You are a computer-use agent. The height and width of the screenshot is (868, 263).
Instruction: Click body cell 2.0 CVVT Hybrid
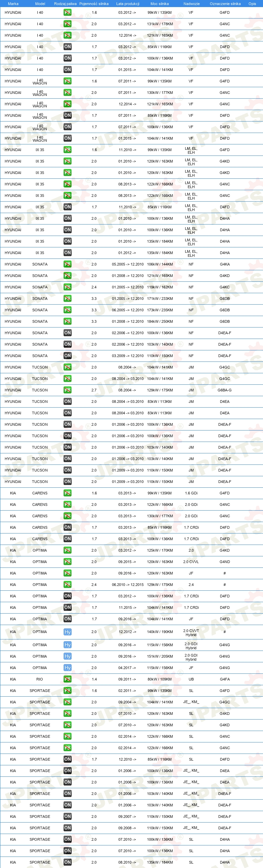[x=191, y=633]
